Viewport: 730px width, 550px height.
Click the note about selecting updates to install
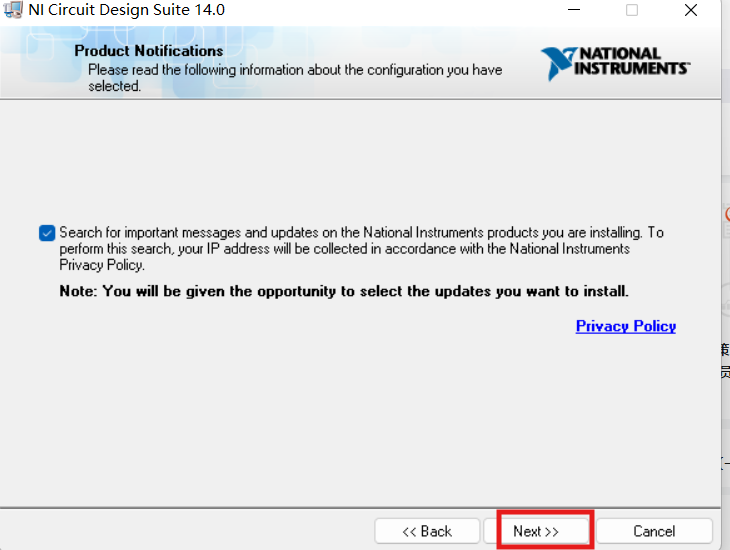tap(344, 291)
